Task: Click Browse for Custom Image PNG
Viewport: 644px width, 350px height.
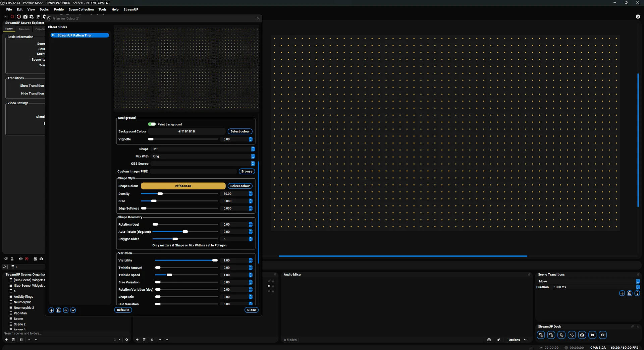Action: [x=247, y=171]
